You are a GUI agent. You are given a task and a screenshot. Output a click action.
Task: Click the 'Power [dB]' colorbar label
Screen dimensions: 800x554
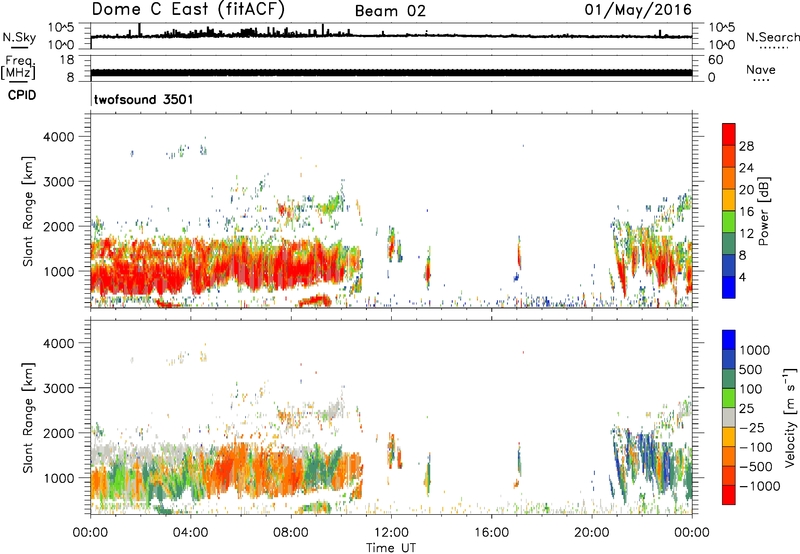click(764, 211)
